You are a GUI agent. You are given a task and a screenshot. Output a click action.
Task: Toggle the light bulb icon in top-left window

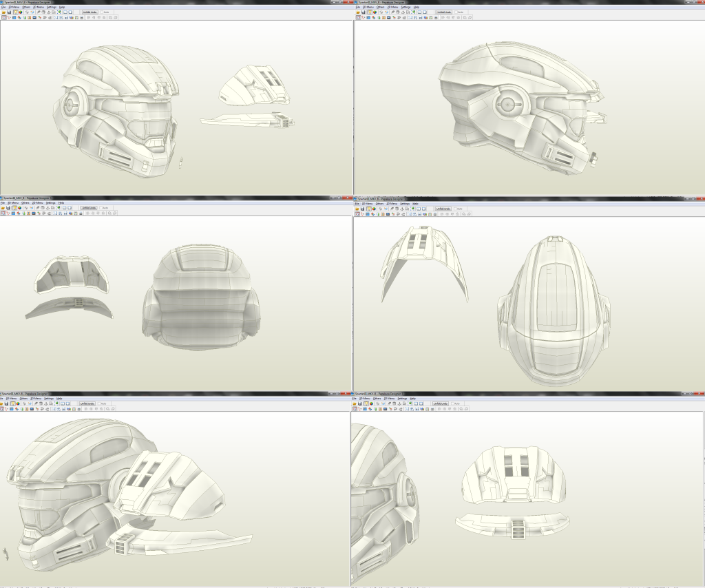16,12
